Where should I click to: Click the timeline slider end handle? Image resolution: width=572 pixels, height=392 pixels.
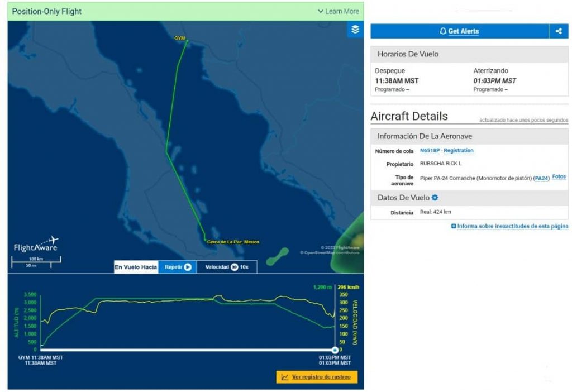(335, 350)
